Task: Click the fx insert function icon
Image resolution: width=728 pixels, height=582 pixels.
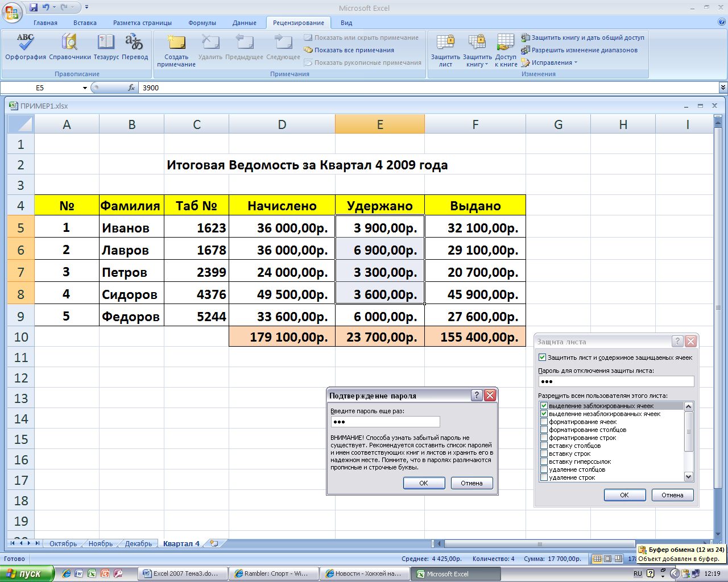Action: coord(131,88)
